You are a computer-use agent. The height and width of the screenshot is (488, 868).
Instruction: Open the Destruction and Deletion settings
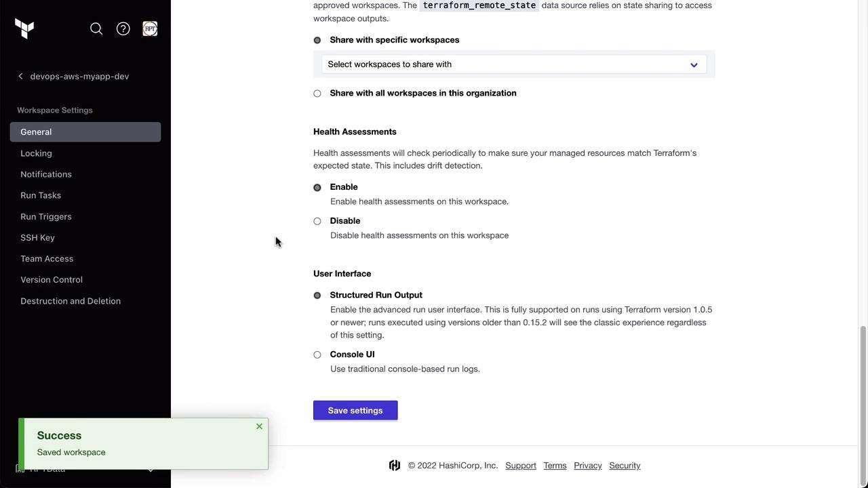pyautogui.click(x=71, y=301)
